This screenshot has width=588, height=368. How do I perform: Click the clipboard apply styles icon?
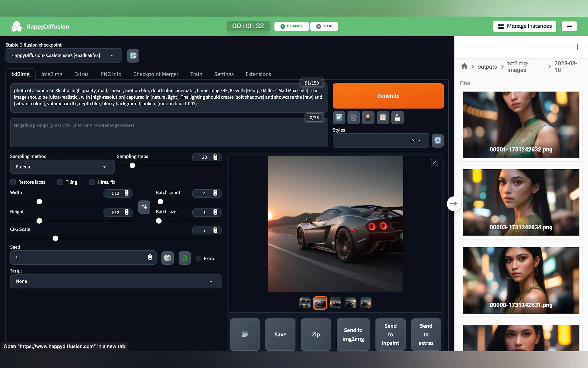(383, 117)
